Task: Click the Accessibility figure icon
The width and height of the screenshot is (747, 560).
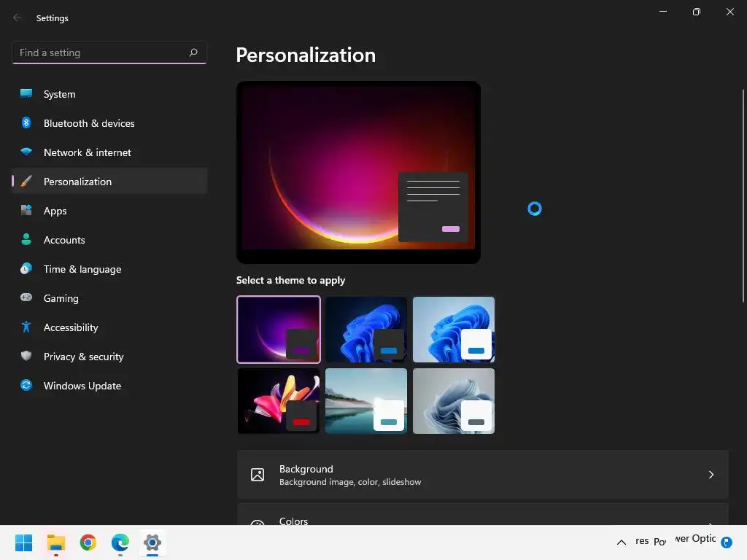Action: coord(26,327)
